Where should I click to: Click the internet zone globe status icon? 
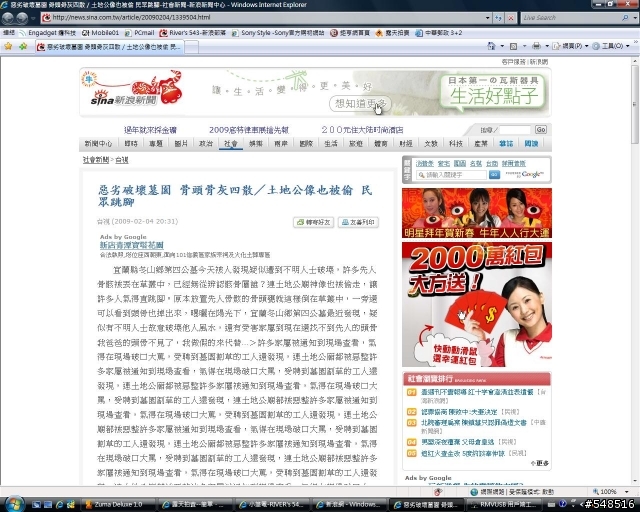tap(474, 492)
